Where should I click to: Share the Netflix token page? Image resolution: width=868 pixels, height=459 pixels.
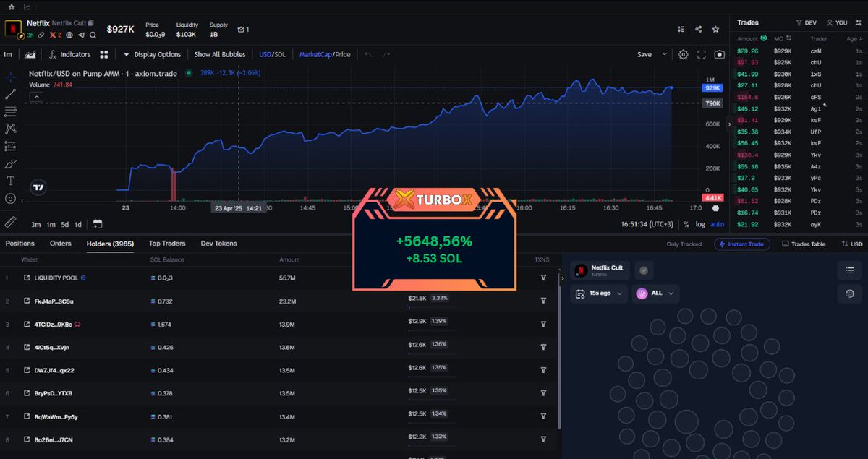click(x=699, y=30)
